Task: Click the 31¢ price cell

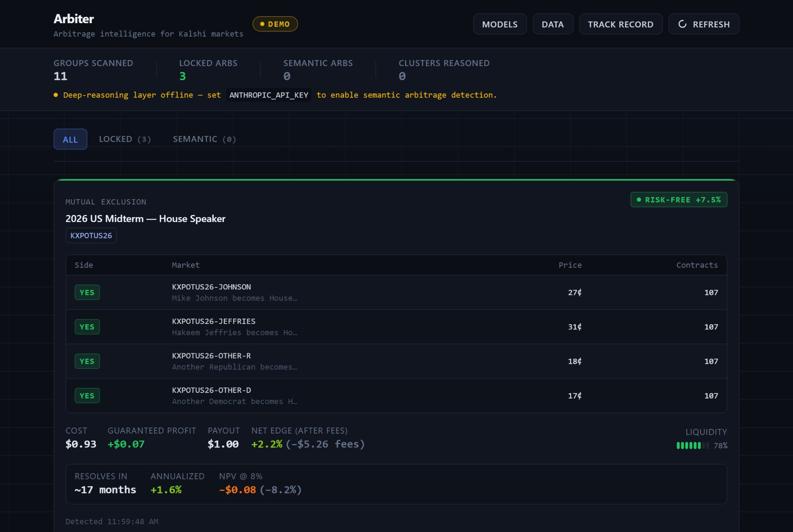Action: click(x=575, y=327)
